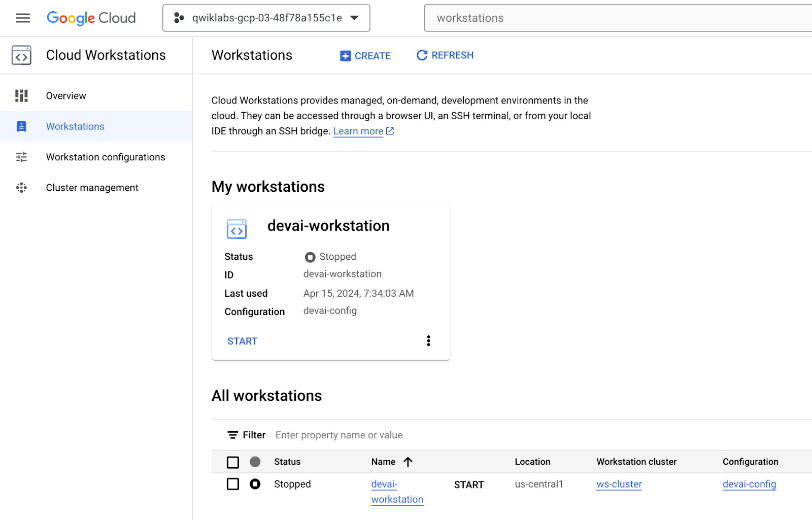The height and width of the screenshot is (520, 812).
Task: Click the Overview dashboard icon
Action: tap(21, 96)
